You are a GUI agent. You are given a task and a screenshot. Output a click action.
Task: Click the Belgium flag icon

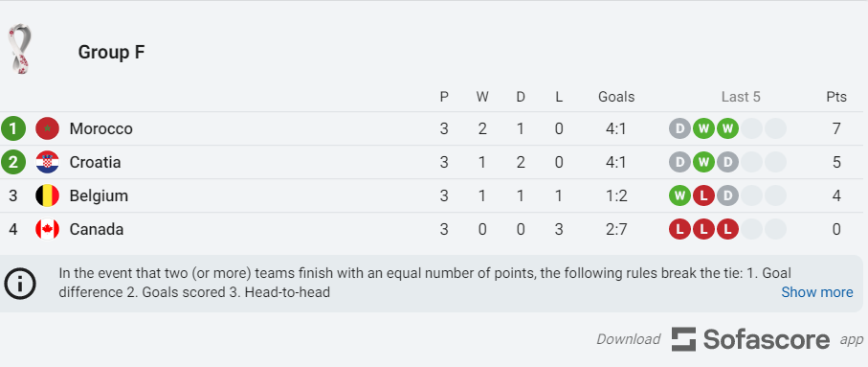47,195
